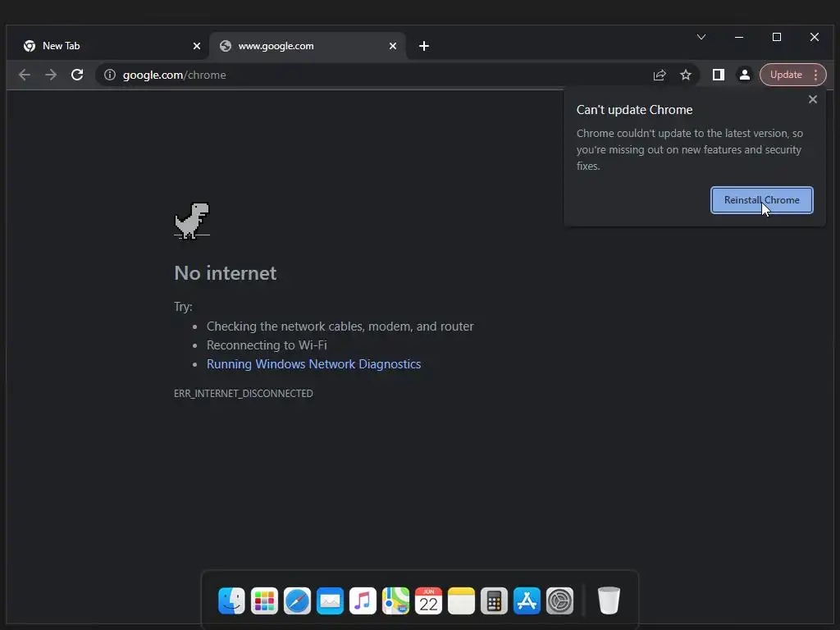Select 'Reconnecting to Wi-Fi' suggestion text
Image resolution: width=840 pixels, height=630 pixels.
(267, 345)
